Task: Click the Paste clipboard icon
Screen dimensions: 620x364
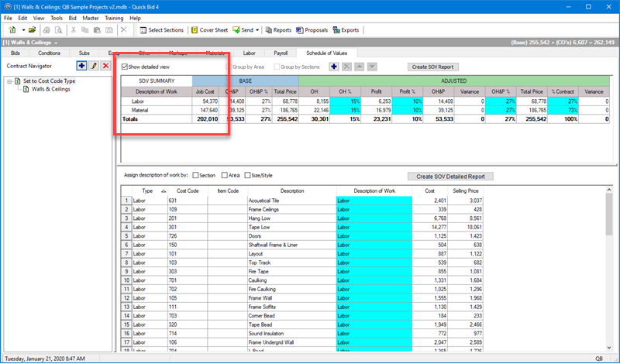Action: click(97, 30)
